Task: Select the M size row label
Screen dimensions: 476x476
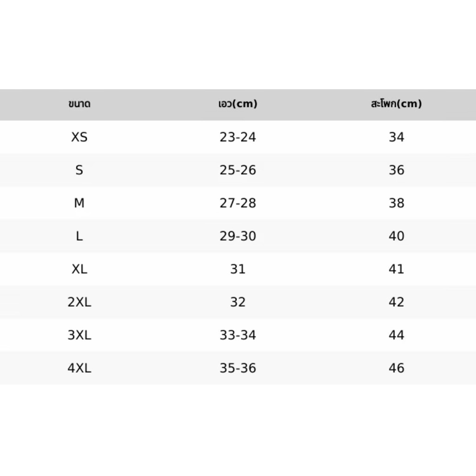Action: pyautogui.click(x=79, y=203)
